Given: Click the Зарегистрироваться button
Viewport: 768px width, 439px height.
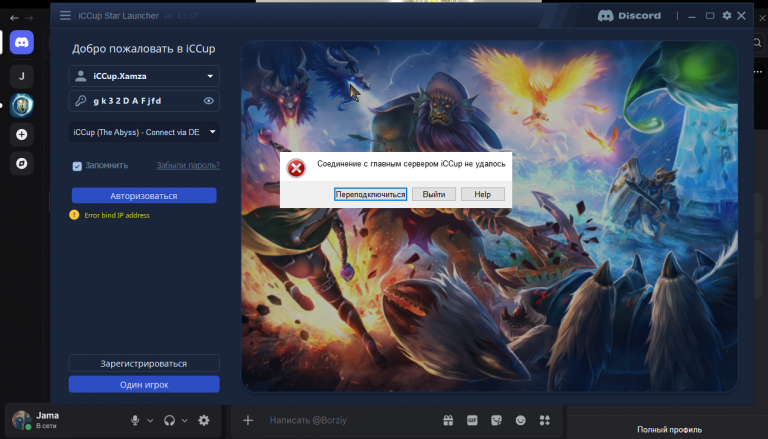Looking at the screenshot, I should pos(144,364).
